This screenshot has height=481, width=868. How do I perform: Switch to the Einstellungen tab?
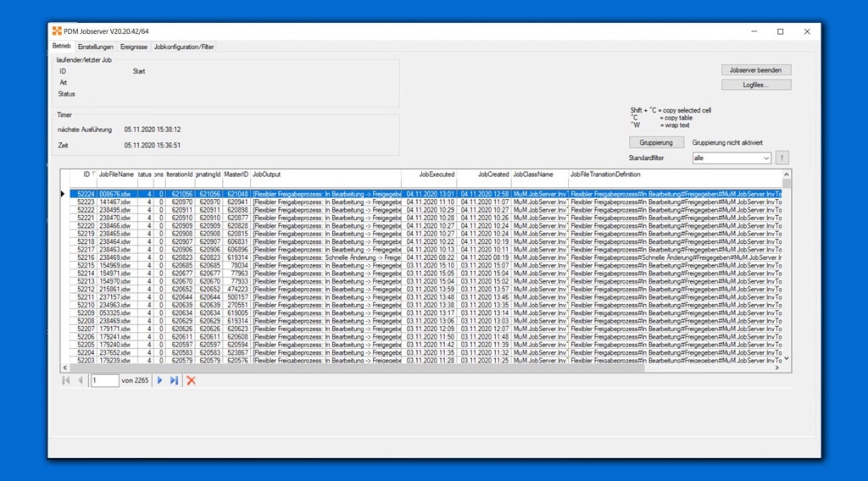pos(96,47)
